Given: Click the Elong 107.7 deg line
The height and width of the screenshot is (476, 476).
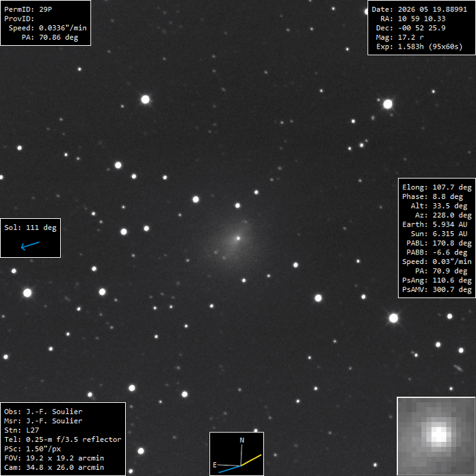Looking at the screenshot, I should point(437,187).
